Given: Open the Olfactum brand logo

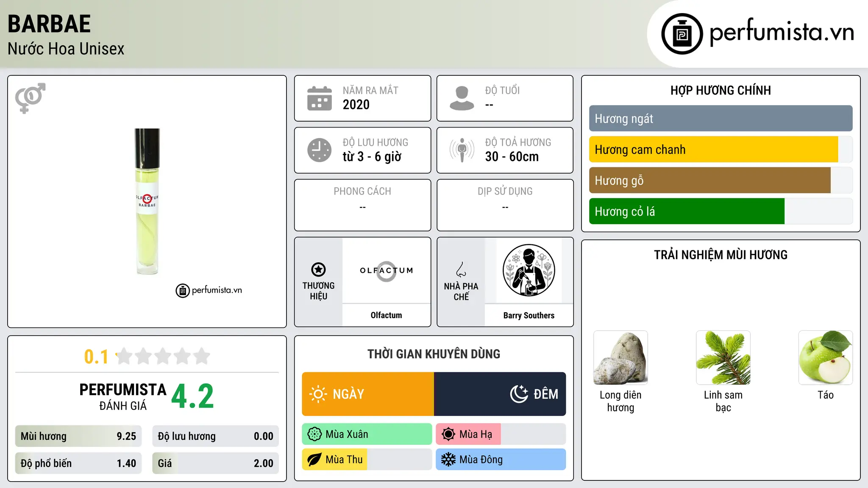Looking at the screenshot, I should [387, 271].
